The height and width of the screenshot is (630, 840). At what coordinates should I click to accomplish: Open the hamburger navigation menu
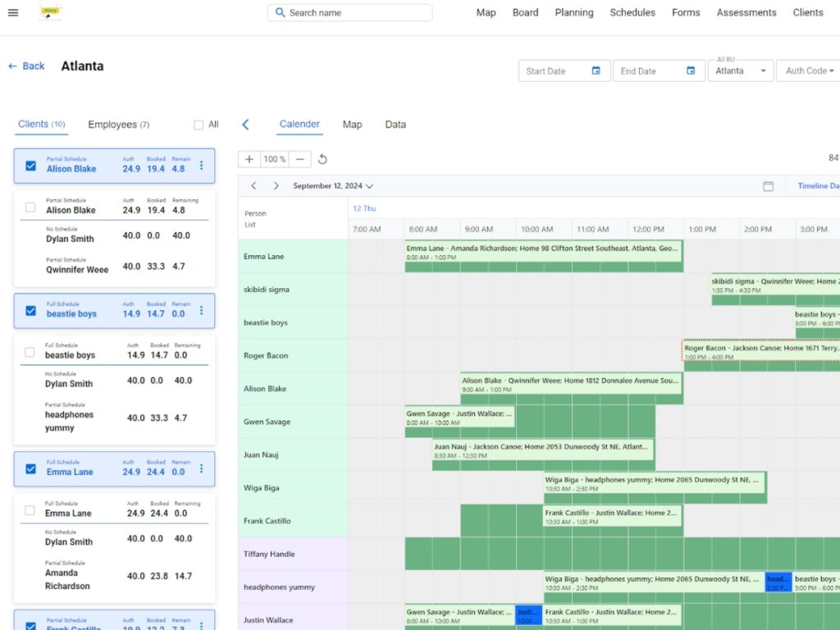(12, 12)
